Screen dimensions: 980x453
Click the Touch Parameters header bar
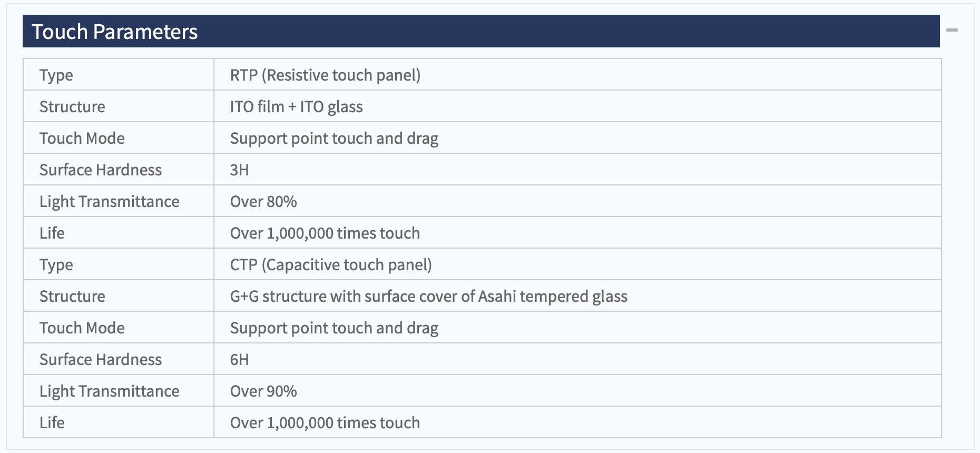click(481, 31)
